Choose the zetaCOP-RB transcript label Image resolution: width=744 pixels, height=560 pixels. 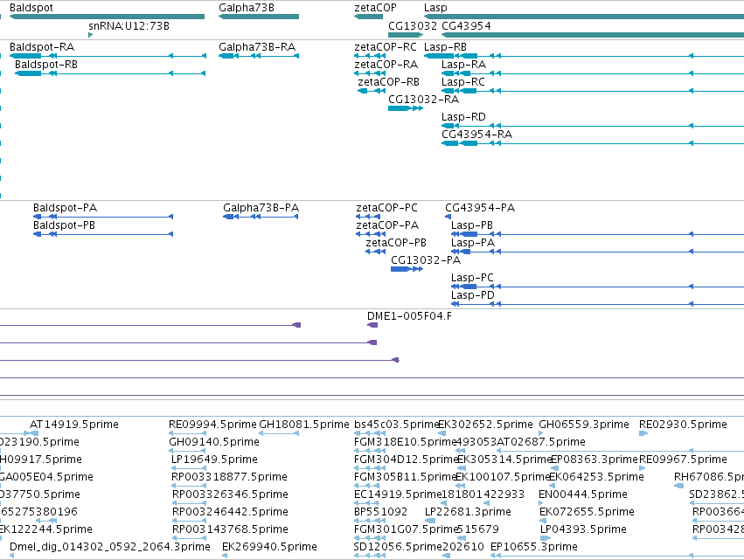[x=388, y=82]
